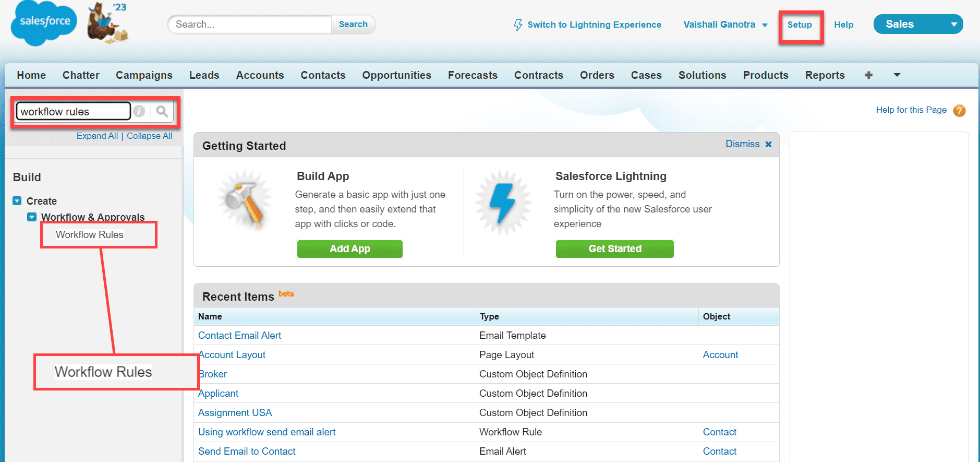
Task: Open the tab bar overflow arrow
Action: pos(897,75)
